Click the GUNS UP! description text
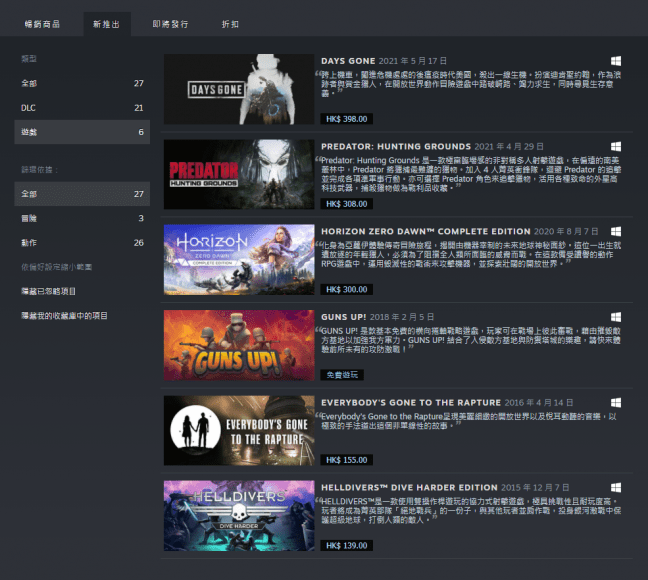648x580 pixels. point(469,340)
